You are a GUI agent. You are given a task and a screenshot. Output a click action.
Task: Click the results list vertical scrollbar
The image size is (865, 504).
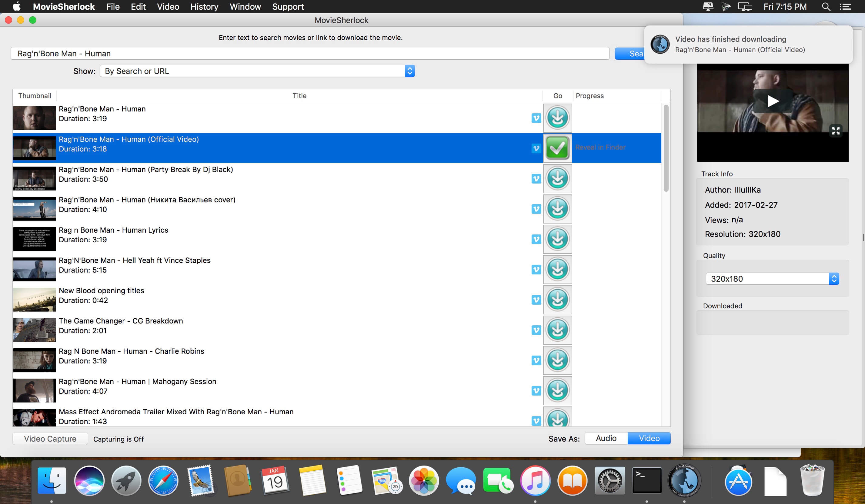tap(666, 148)
